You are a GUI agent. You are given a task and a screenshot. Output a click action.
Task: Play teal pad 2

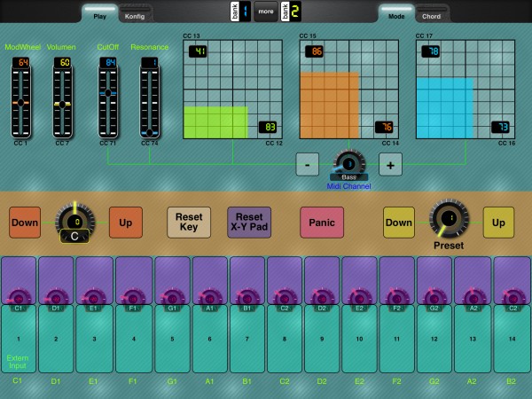[x=56, y=339]
